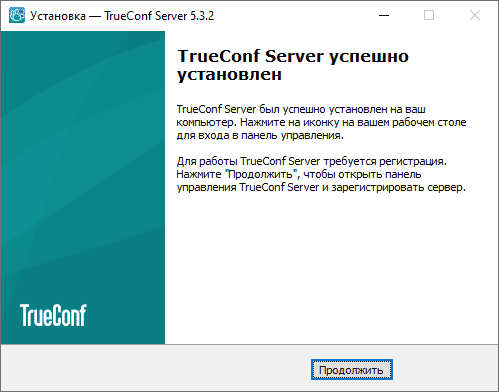
Task: Click the paragraph starting 'Для работы TrueConf Server требуется'
Action: pyautogui.click(x=321, y=174)
